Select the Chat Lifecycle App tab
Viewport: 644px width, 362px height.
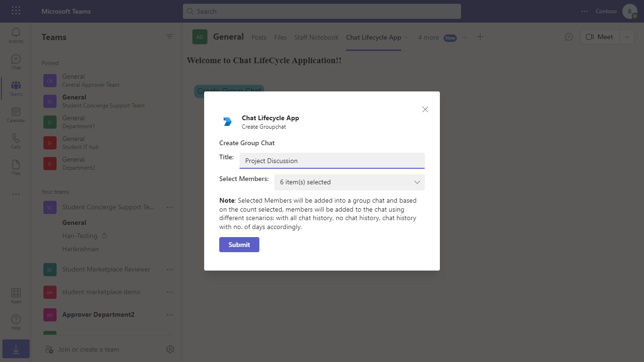click(x=373, y=37)
